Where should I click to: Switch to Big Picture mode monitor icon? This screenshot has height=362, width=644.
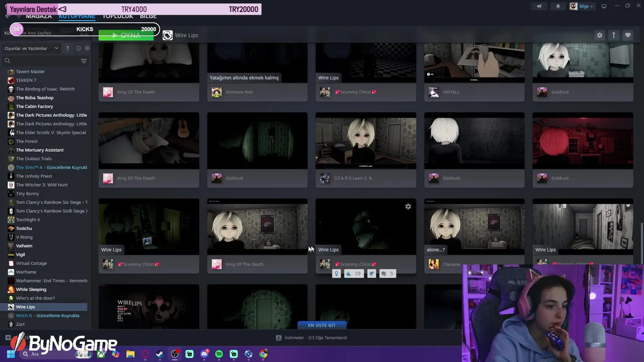(604, 6)
